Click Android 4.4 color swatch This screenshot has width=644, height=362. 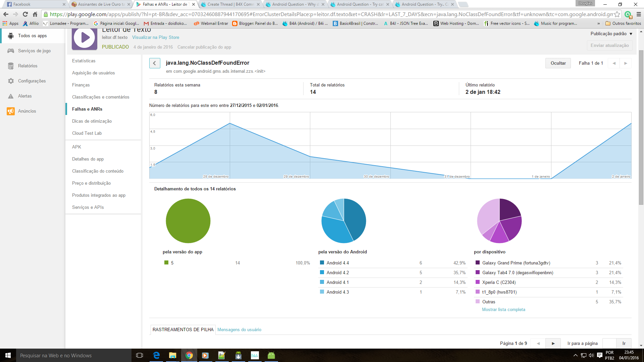(x=322, y=263)
